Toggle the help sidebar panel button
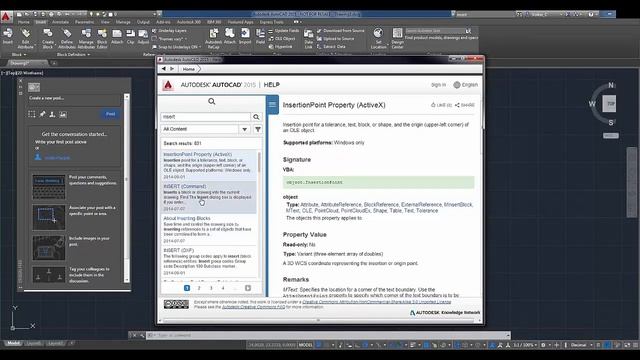Image resolution: width=640 pixels, height=360 pixels. (x=272, y=104)
